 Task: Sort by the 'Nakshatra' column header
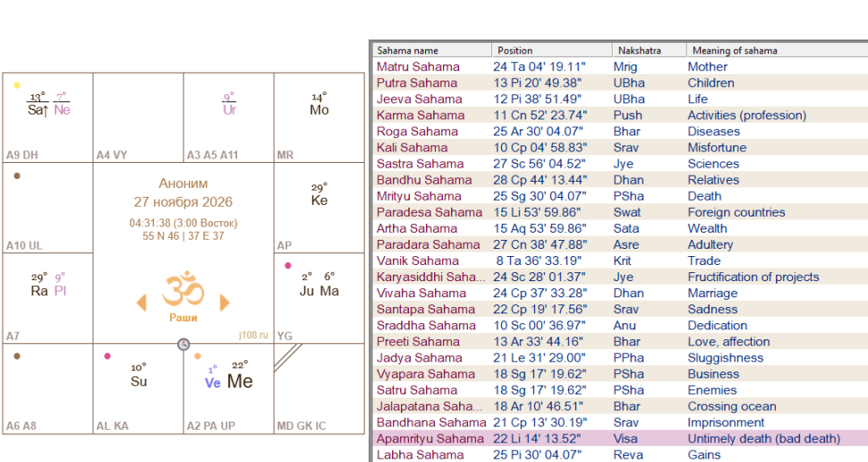tap(650, 50)
